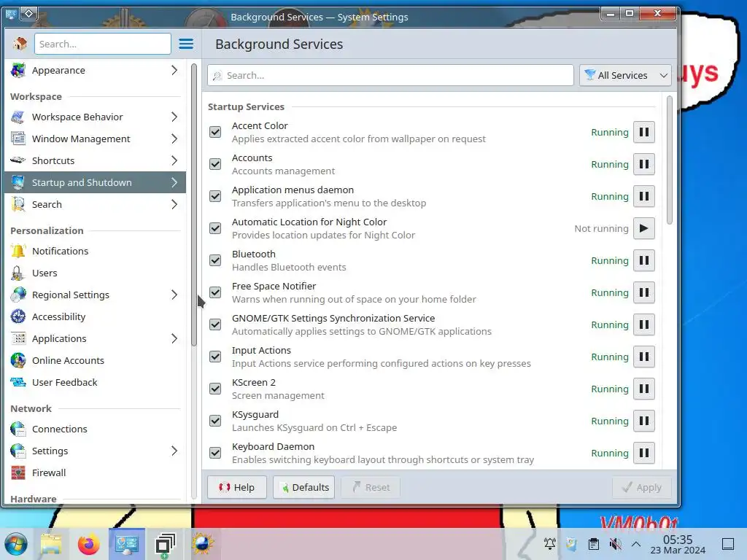Click the home icon in System Settings
747x560 pixels.
click(x=20, y=44)
